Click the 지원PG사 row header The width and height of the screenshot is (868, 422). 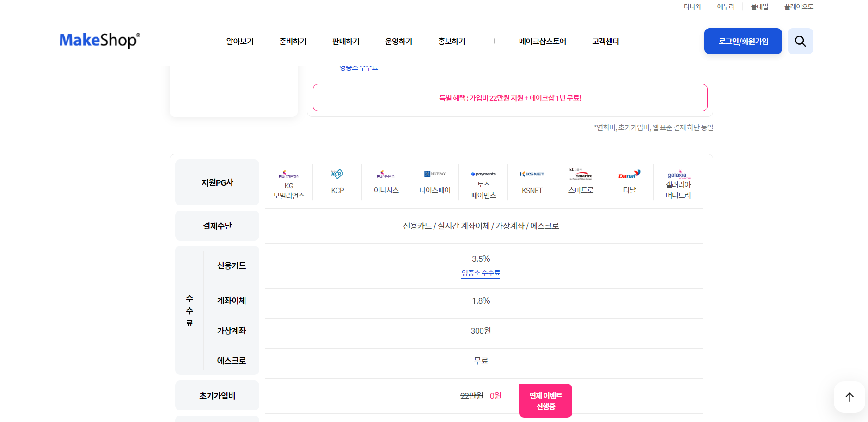click(x=217, y=182)
